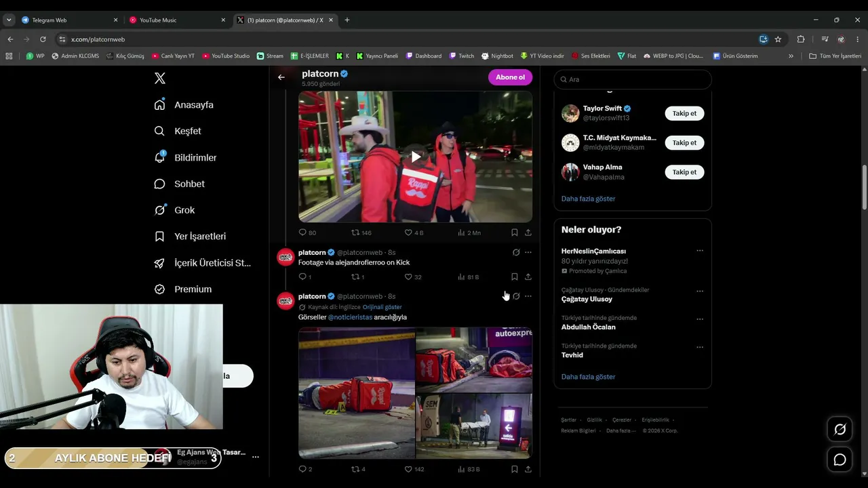The height and width of the screenshot is (488, 868).
Task: Follow T.C. Midyat Kaymakamlığı with Takip et
Action: [684, 142]
